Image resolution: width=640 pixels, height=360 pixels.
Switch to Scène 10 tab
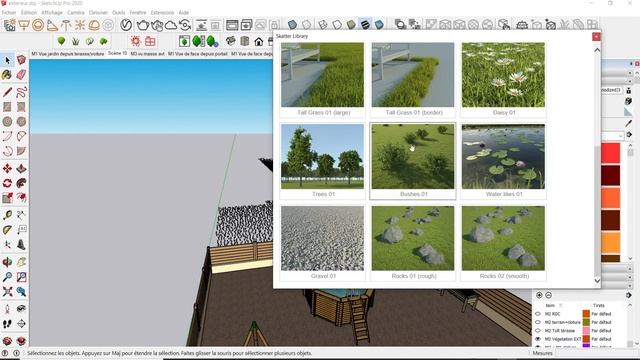(118, 53)
